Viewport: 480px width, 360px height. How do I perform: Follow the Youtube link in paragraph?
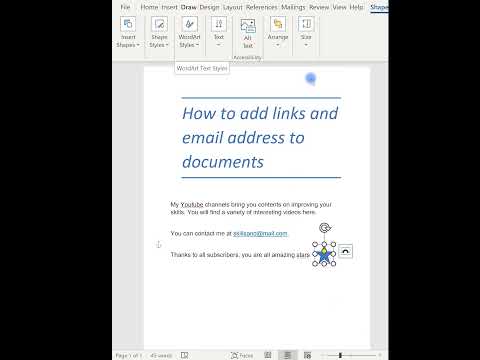click(x=192, y=205)
